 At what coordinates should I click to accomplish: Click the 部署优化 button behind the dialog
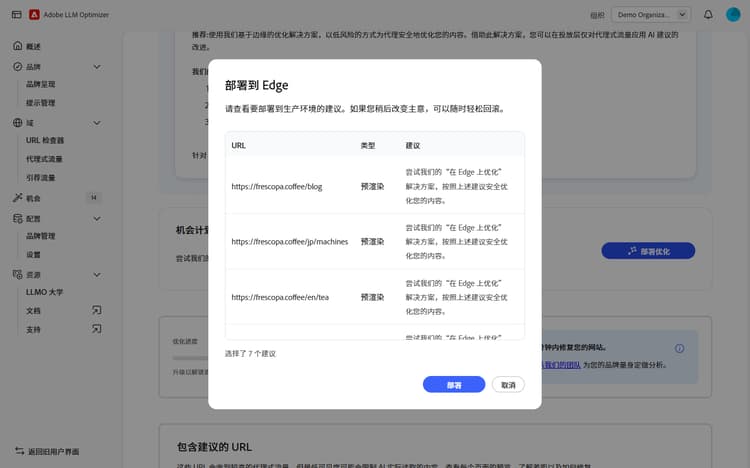point(648,251)
